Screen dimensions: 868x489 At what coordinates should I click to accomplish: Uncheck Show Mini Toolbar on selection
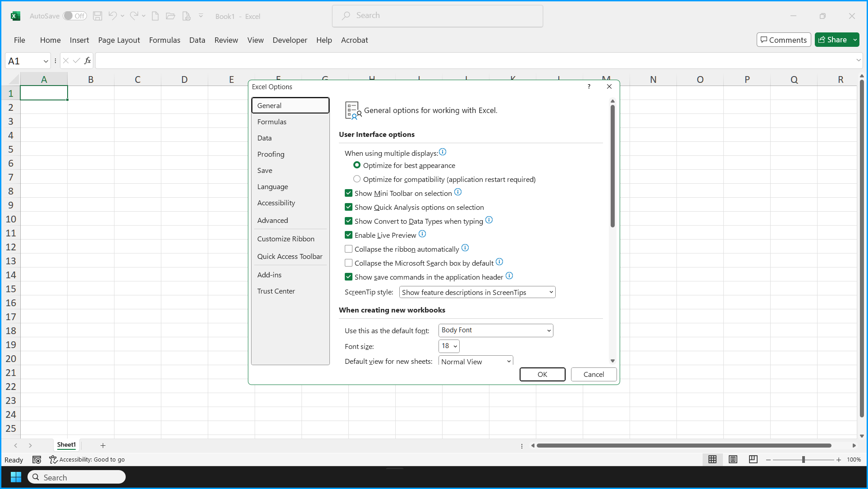coord(348,193)
